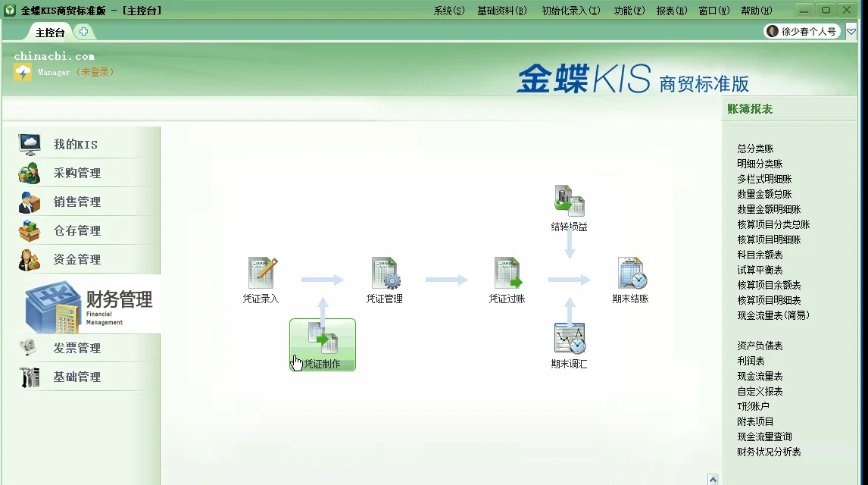Screen dimensions: 868x485
Task: Click the 未登录 login status link
Action: [x=95, y=72]
